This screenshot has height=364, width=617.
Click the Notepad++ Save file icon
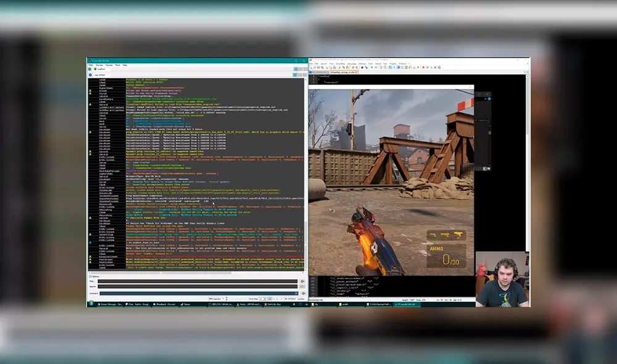click(x=320, y=68)
